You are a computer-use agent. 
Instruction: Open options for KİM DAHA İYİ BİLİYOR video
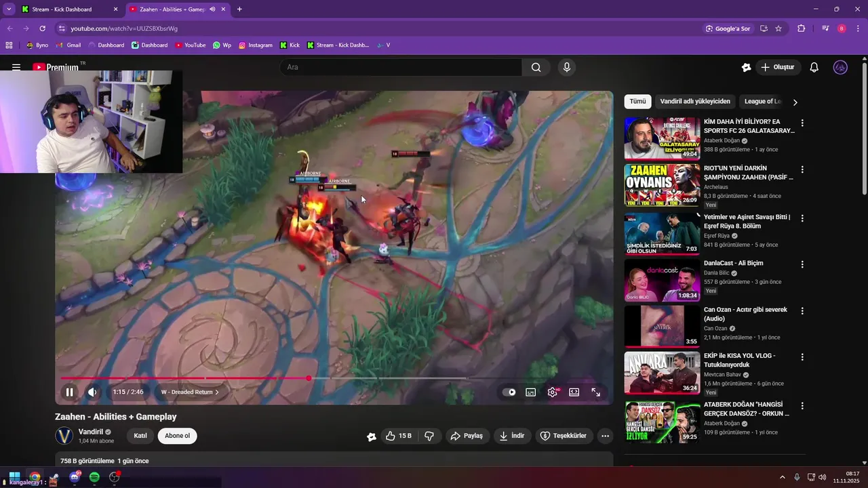(802, 123)
